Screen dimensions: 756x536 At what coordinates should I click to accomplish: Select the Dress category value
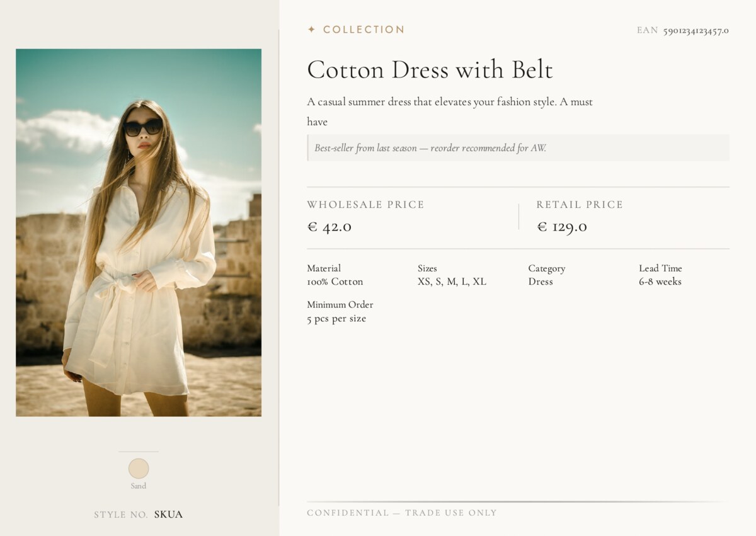(541, 282)
